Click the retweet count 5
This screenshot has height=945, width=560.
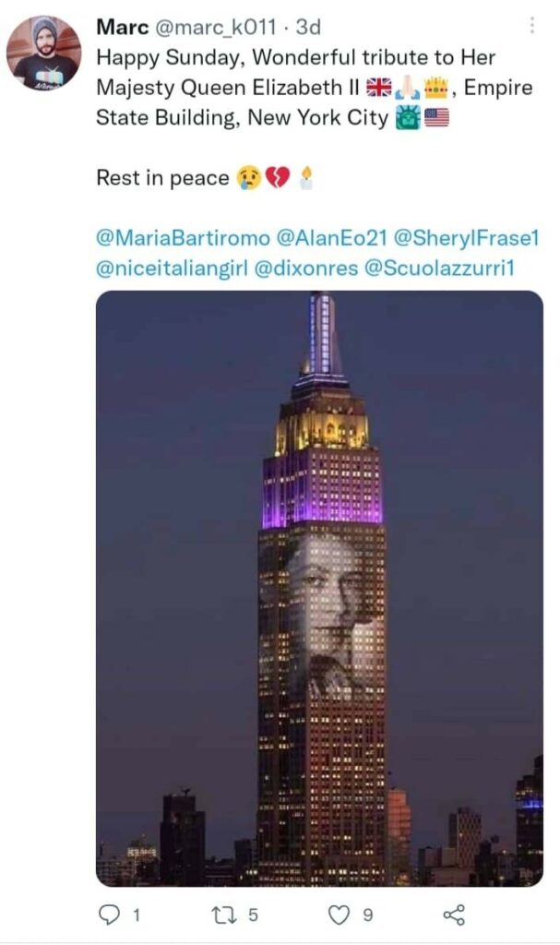point(253,915)
